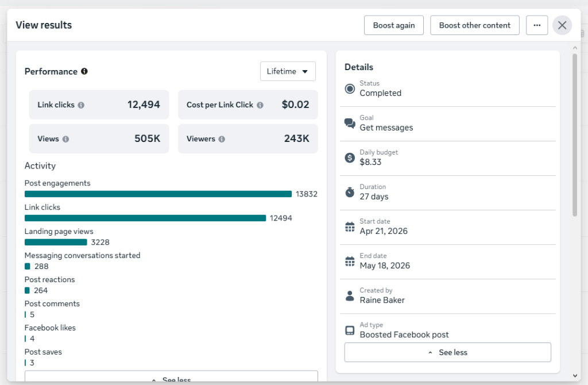
Task: Click the 264 post reactions value
Action: (41, 290)
